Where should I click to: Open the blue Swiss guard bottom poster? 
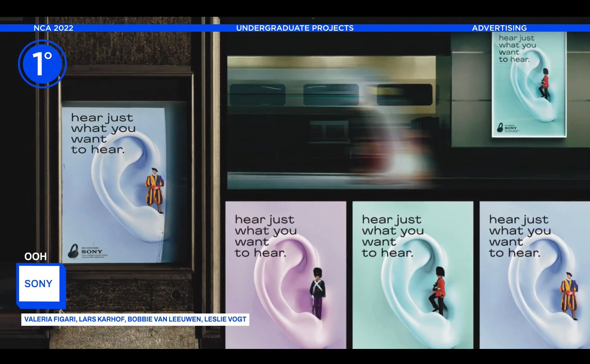(535, 275)
